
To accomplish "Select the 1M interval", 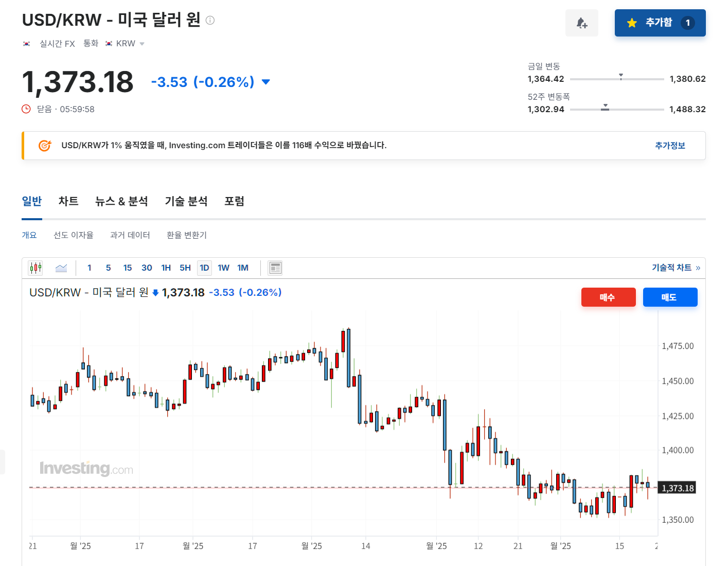I will 242,268.
